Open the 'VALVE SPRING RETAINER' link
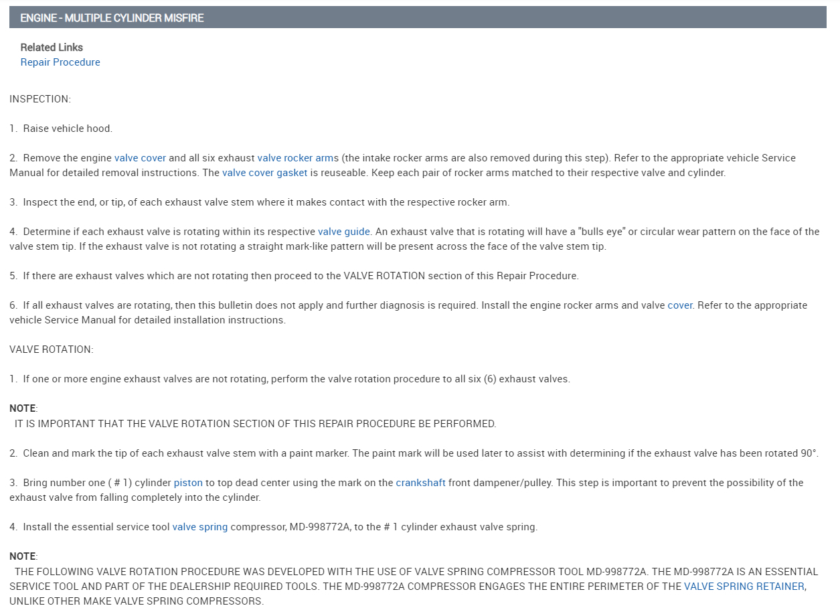Viewport: 840px width, 616px height. (744, 587)
